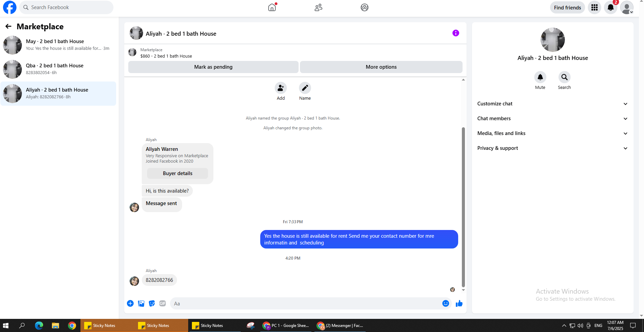Open the Home feed icon
The width and height of the screenshot is (644, 332).
[272, 7]
